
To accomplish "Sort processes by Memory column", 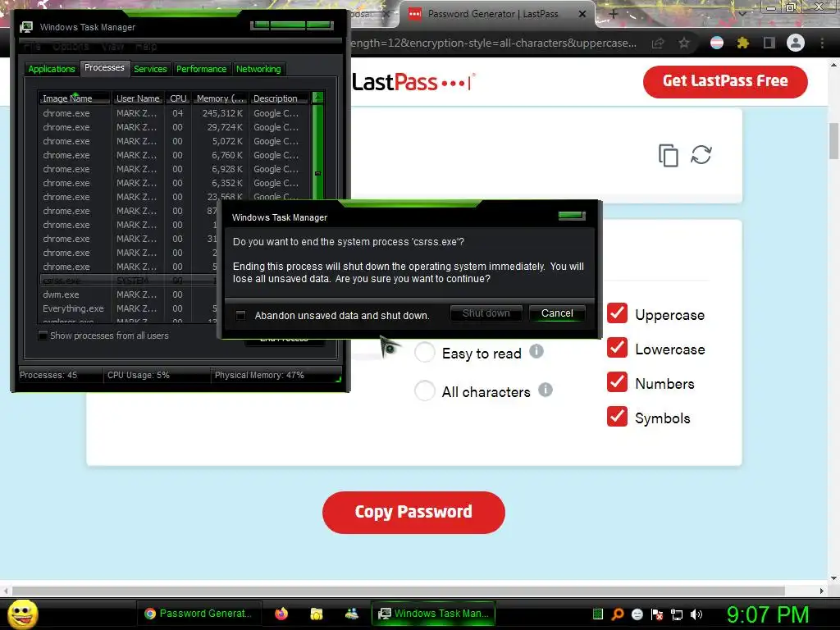I will click(220, 98).
